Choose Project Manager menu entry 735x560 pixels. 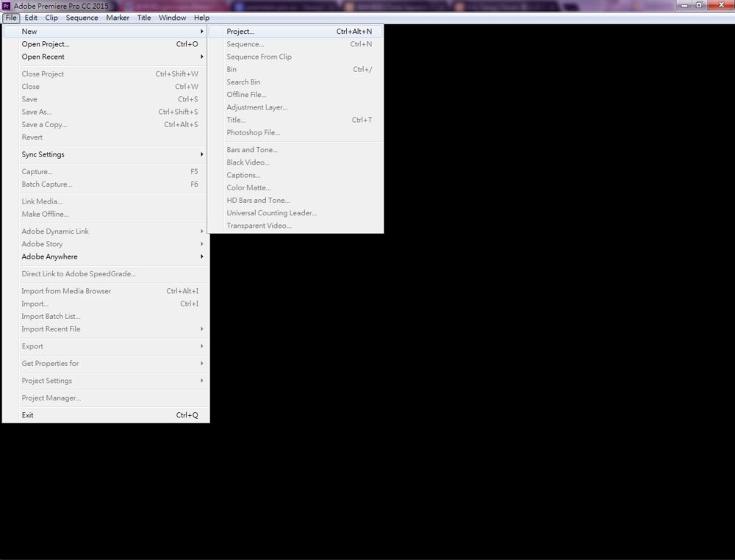coord(106,398)
